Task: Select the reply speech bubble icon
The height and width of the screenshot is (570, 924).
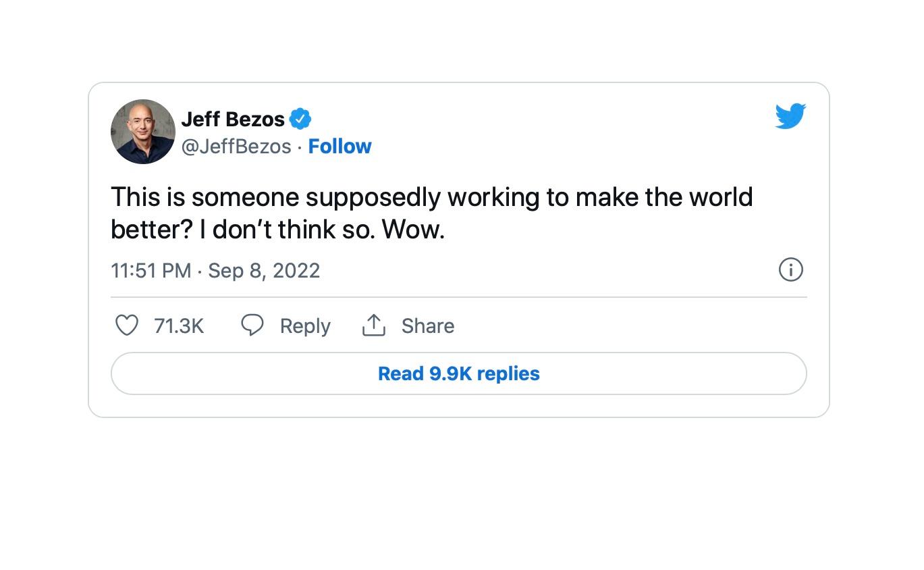Action: click(252, 325)
